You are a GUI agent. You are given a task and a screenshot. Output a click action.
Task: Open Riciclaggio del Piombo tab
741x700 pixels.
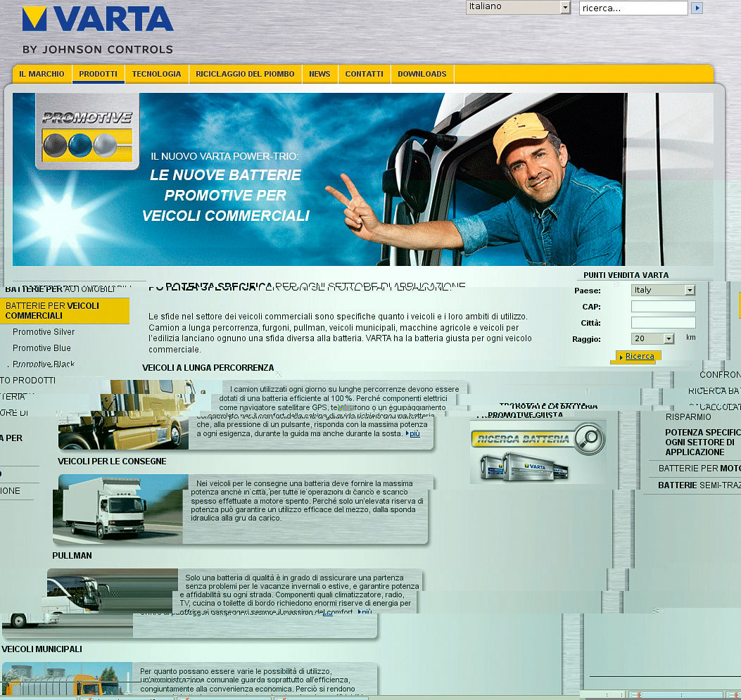pos(245,74)
